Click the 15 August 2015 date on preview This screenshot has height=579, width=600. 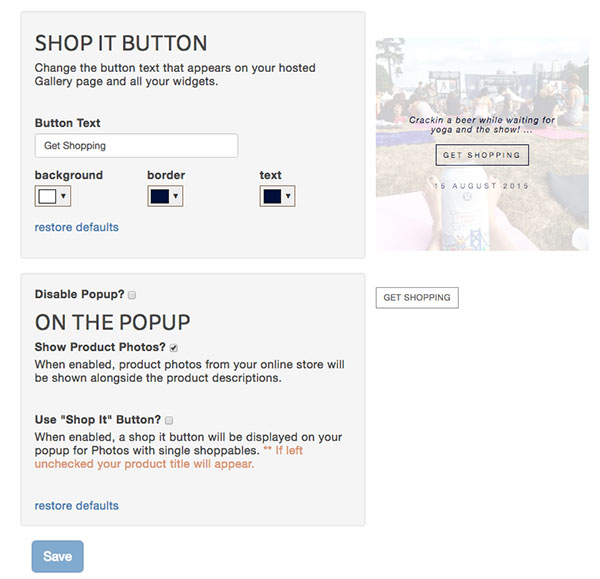point(482,186)
